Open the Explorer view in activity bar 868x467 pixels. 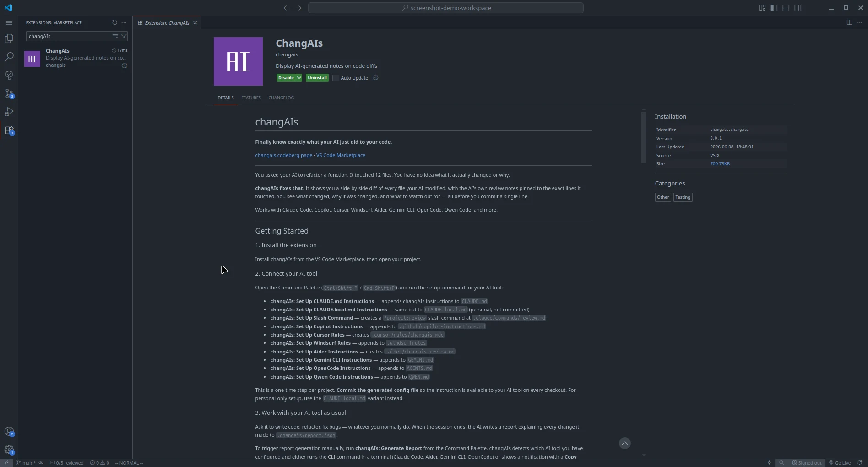[9, 38]
